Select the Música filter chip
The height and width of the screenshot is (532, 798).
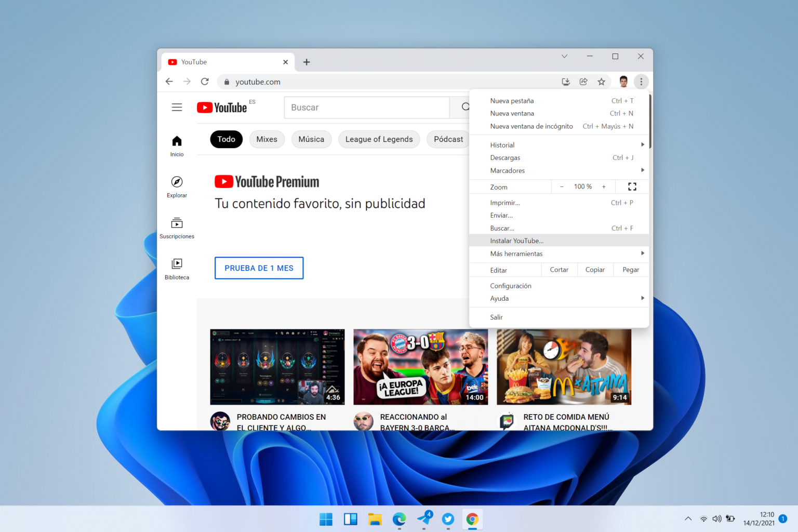point(311,139)
